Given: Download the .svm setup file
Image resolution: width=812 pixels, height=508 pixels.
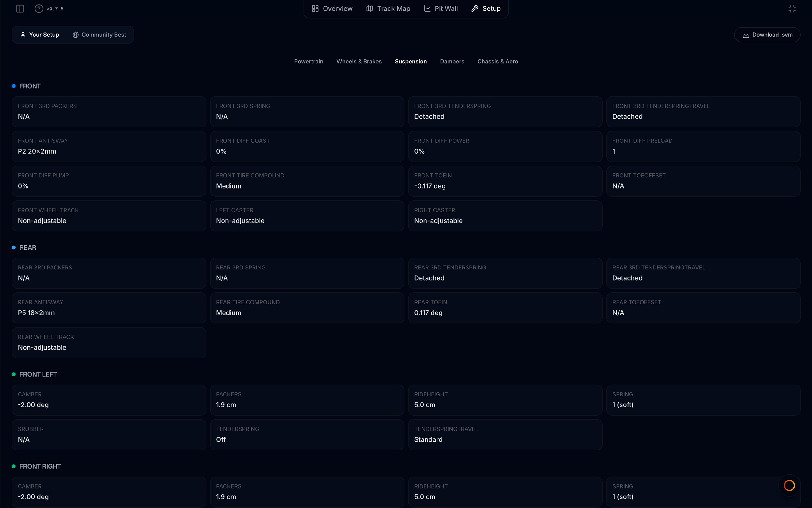Looking at the screenshot, I should pos(767,35).
